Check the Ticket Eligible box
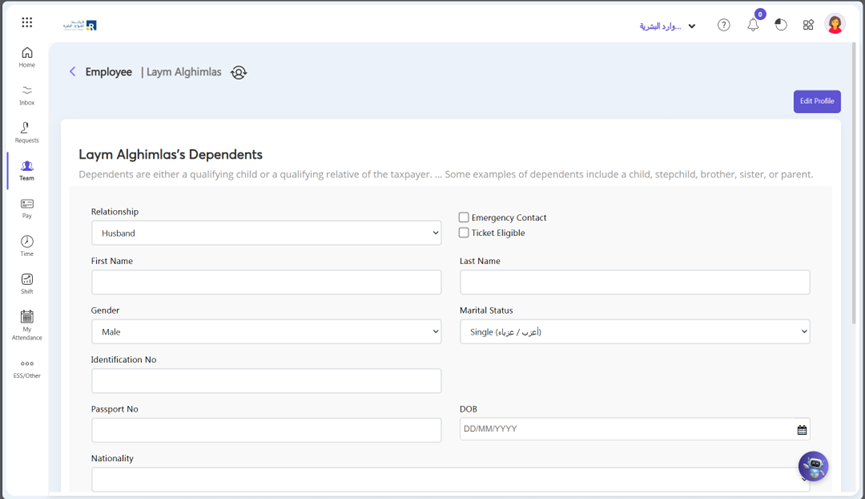Image resolution: width=865 pixels, height=499 pixels. click(464, 233)
